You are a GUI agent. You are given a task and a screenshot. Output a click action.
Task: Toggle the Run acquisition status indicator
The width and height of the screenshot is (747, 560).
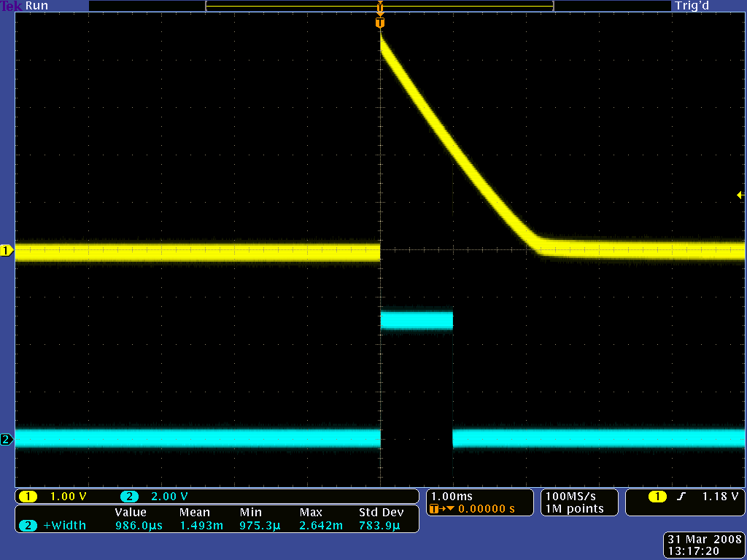pos(36,6)
